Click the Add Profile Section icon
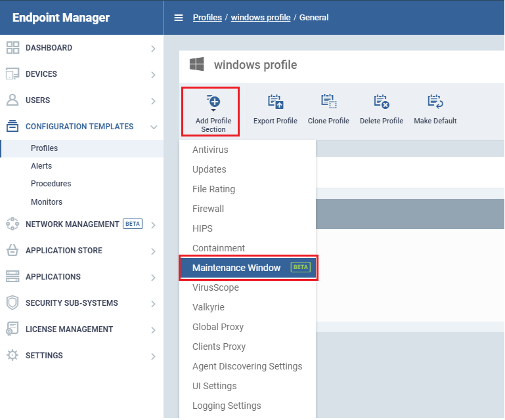Viewport: 505px width, 420px height. point(213,103)
